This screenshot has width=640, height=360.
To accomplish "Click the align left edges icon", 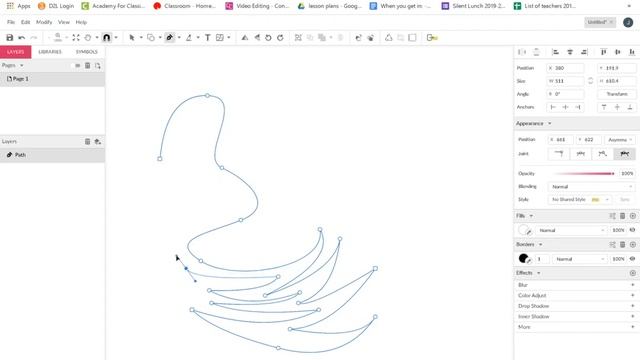I will point(555,52).
